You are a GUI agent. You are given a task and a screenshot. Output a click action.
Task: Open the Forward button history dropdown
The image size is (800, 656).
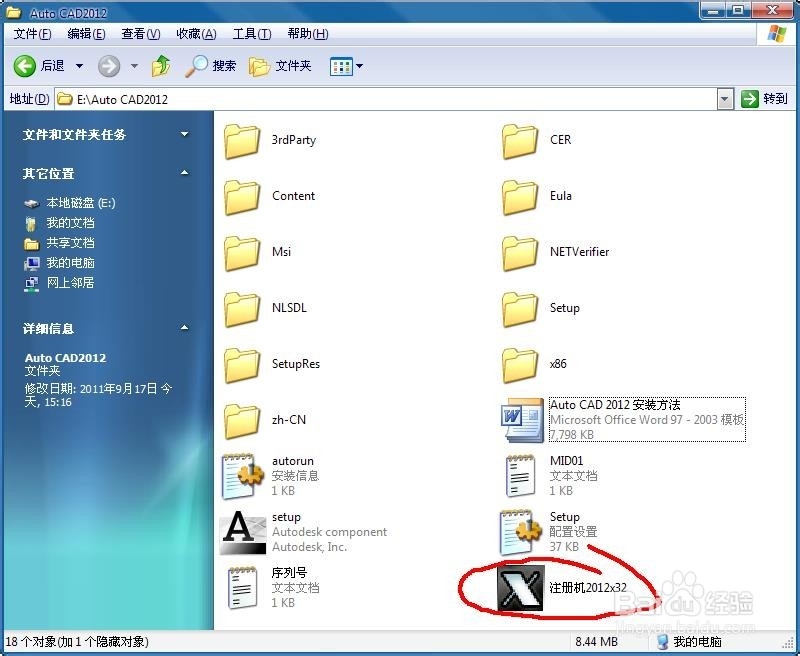click(134, 66)
